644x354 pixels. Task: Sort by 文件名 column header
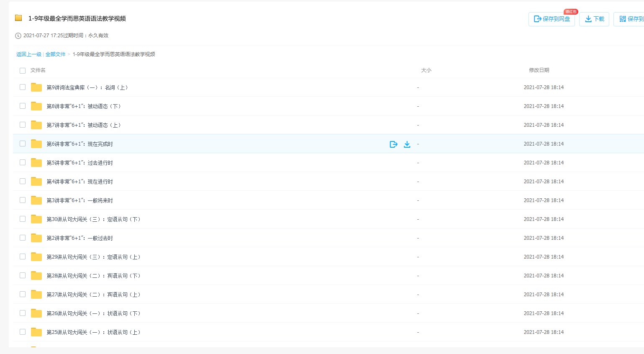(x=38, y=70)
